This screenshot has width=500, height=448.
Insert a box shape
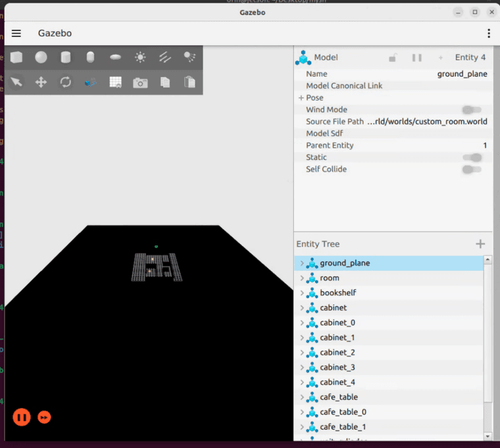pos(16,57)
